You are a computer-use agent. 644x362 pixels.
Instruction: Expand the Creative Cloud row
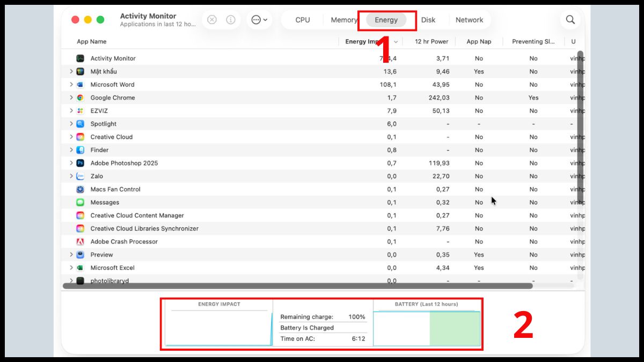(71, 137)
